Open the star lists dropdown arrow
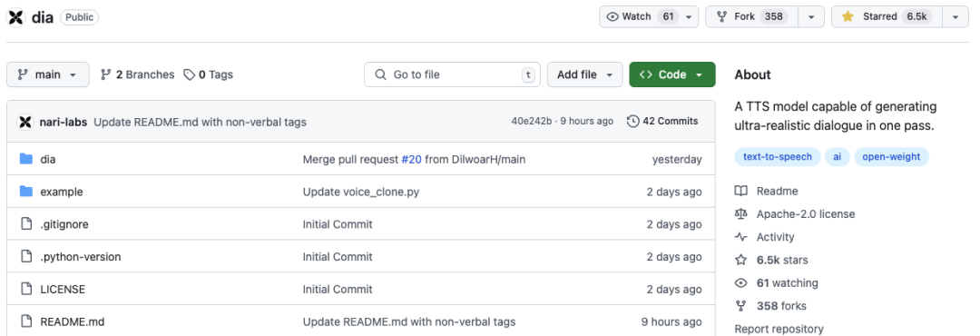Image resolution: width=980 pixels, height=336 pixels. click(x=955, y=17)
